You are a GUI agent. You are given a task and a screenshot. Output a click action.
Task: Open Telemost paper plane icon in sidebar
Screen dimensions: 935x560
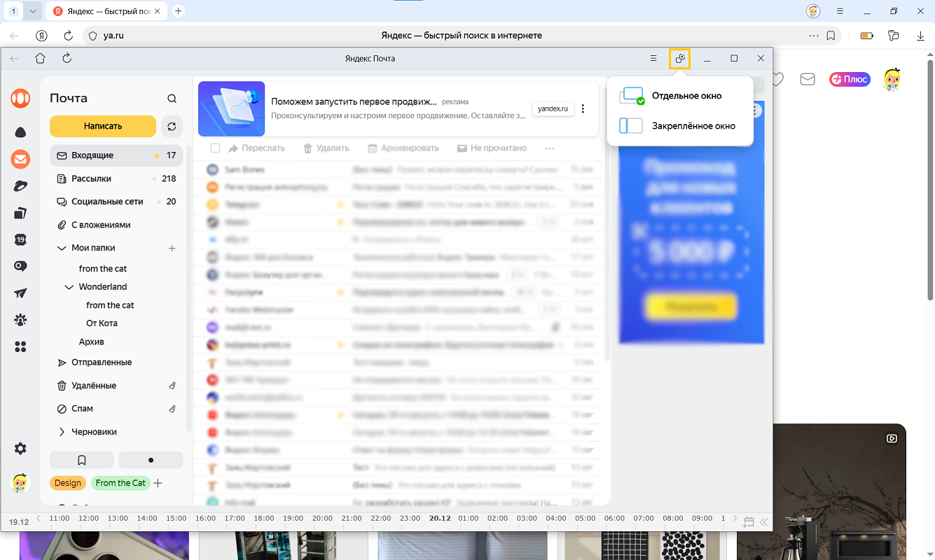[20, 293]
